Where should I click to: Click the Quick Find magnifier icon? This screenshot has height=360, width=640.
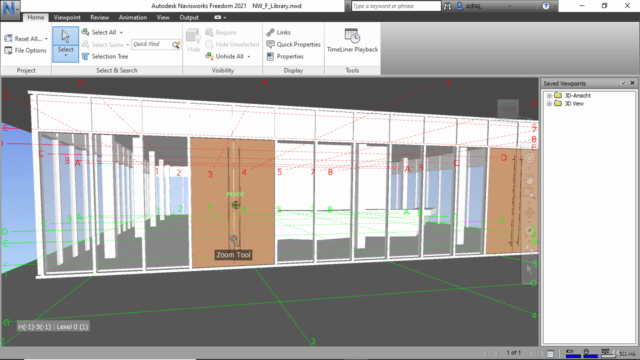pos(176,44)
